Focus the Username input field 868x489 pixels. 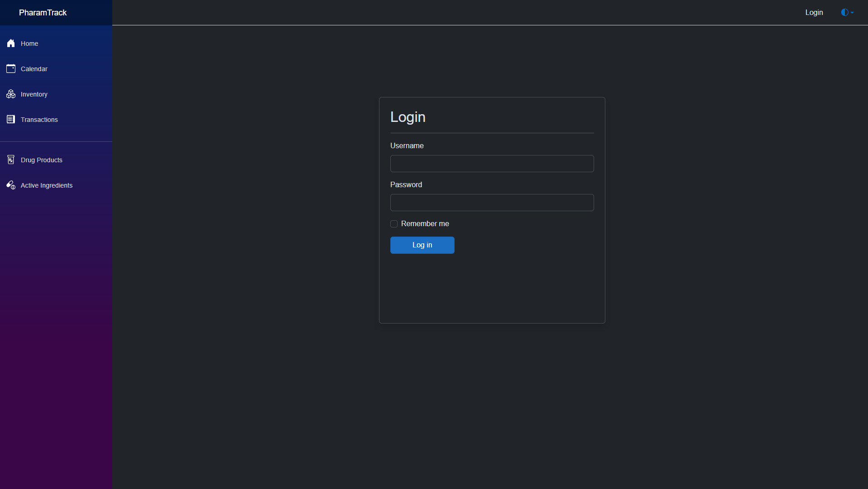pos(492,164)
